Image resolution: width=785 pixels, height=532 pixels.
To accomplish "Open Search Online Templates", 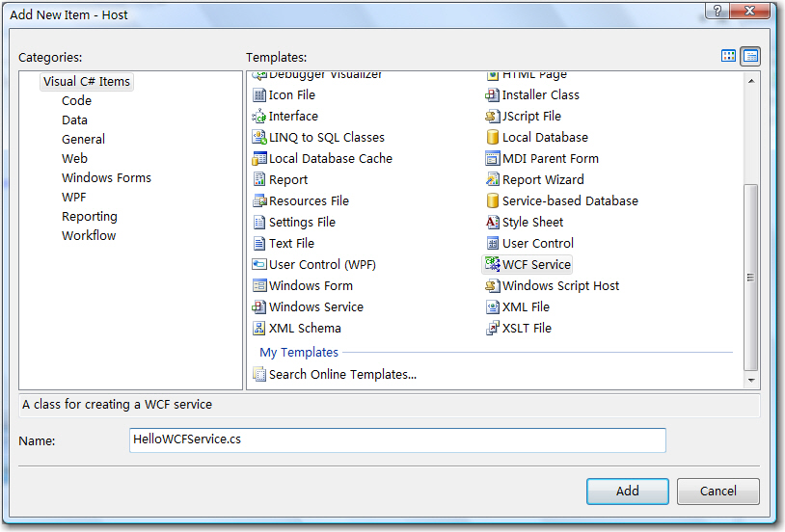I will [x=342, y=374].
